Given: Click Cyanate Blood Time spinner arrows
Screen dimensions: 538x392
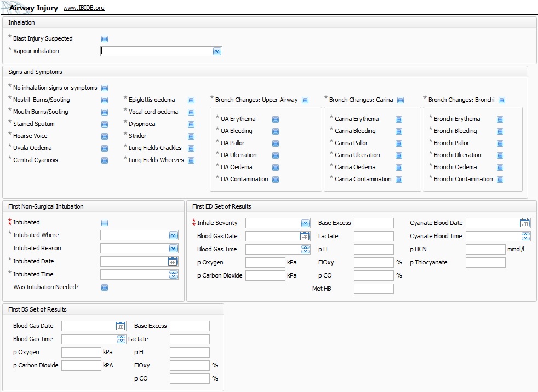Looking at the screenshot, I should 525,237.
